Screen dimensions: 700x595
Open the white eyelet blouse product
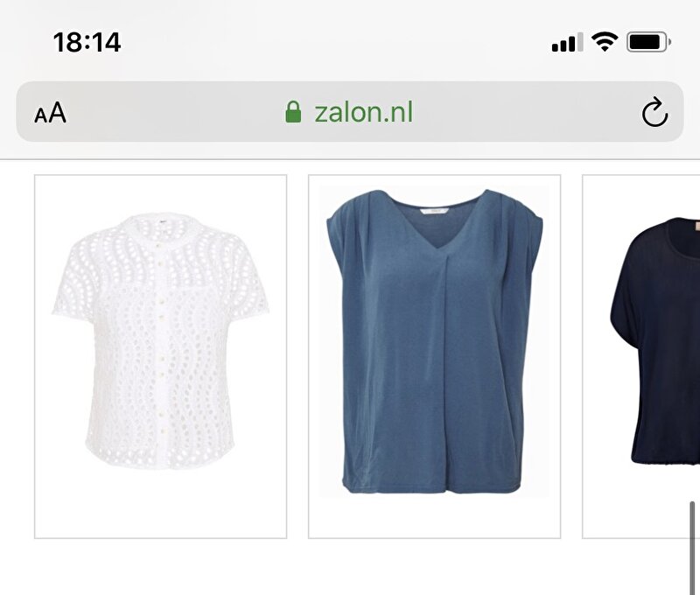pyautogui.click(x=161, y=356)
